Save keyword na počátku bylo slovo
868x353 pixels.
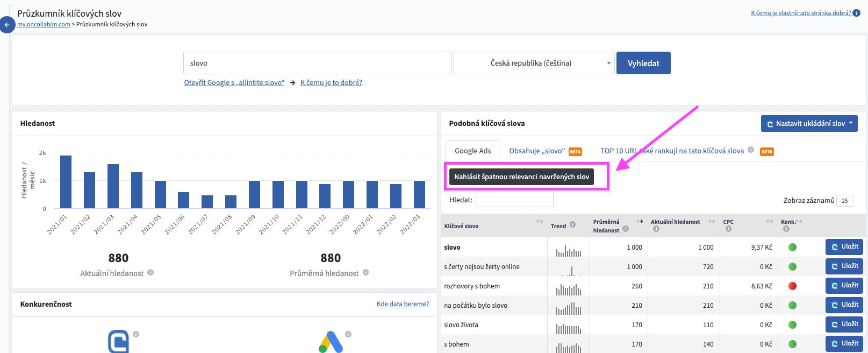point(844,305)
